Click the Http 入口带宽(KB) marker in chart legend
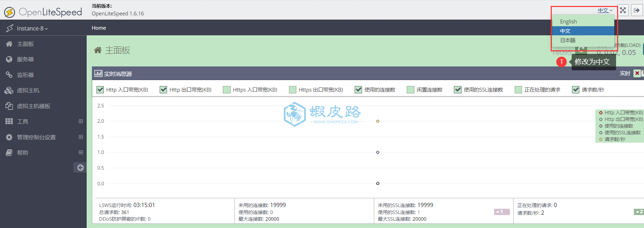This screenshot has width=644, height=228. pyautogui.click(x=601, y=113)
